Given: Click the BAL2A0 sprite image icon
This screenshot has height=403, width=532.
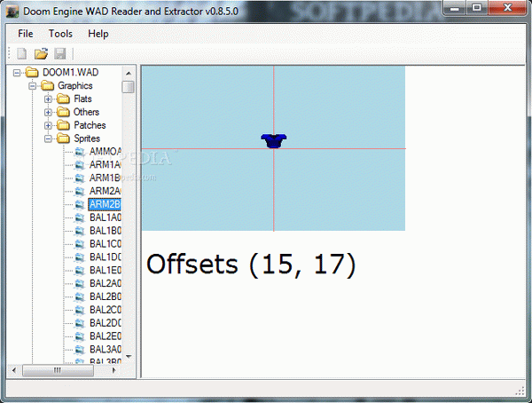Looking at the screenshot, I should click(80, 283).
